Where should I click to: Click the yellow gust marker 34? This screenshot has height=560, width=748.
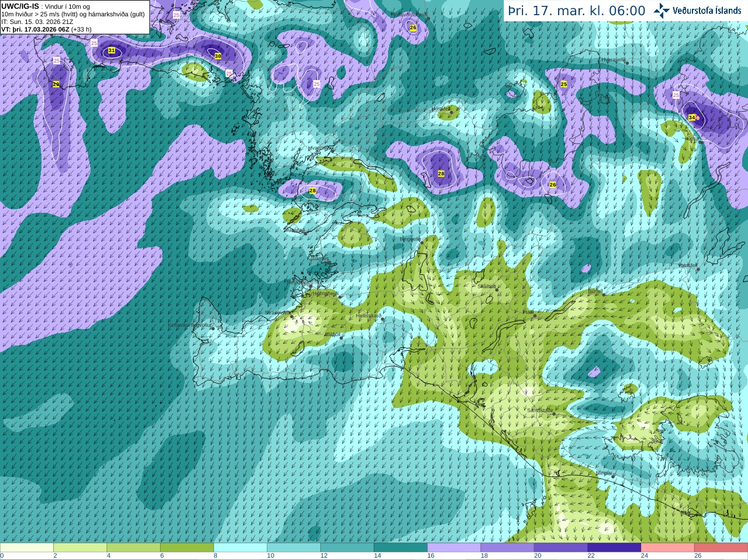(692, 117)
